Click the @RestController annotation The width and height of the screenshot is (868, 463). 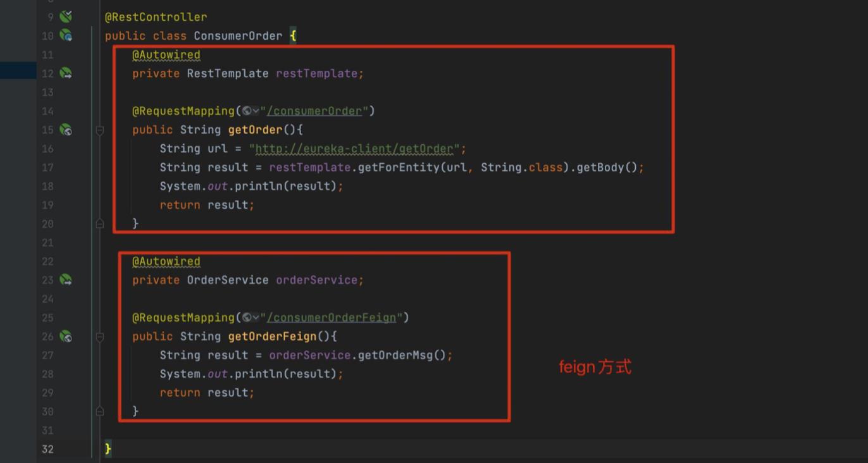(x=156, y=17)
